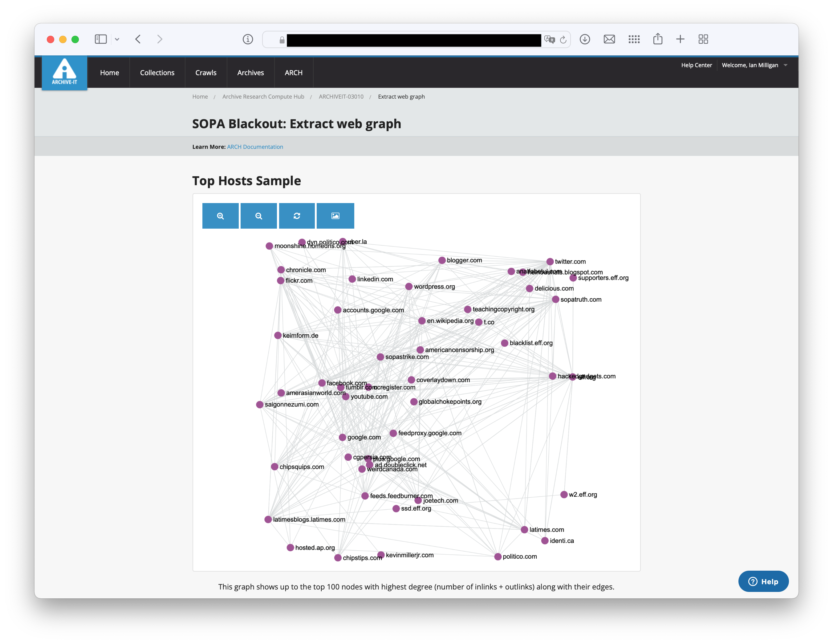
Task: Show tab overview
Action: [703, 39]
